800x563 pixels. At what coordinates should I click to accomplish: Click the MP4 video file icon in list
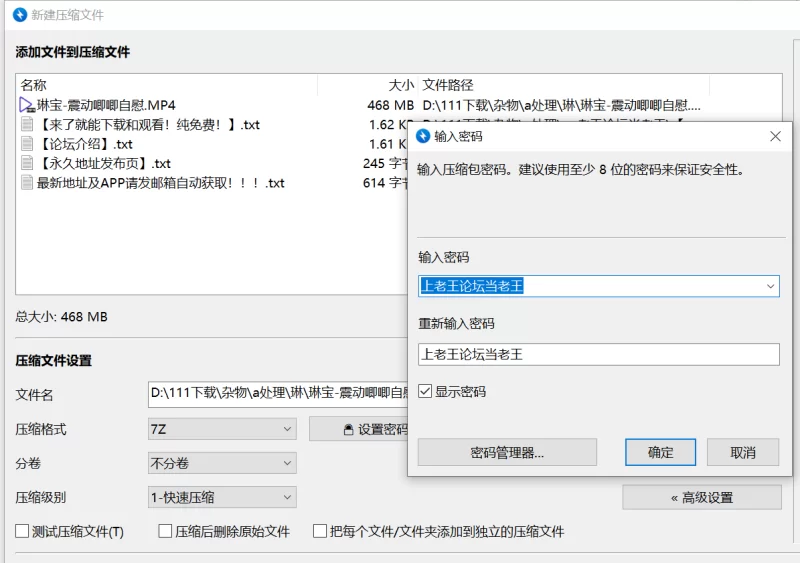click(x=27, y=105)
